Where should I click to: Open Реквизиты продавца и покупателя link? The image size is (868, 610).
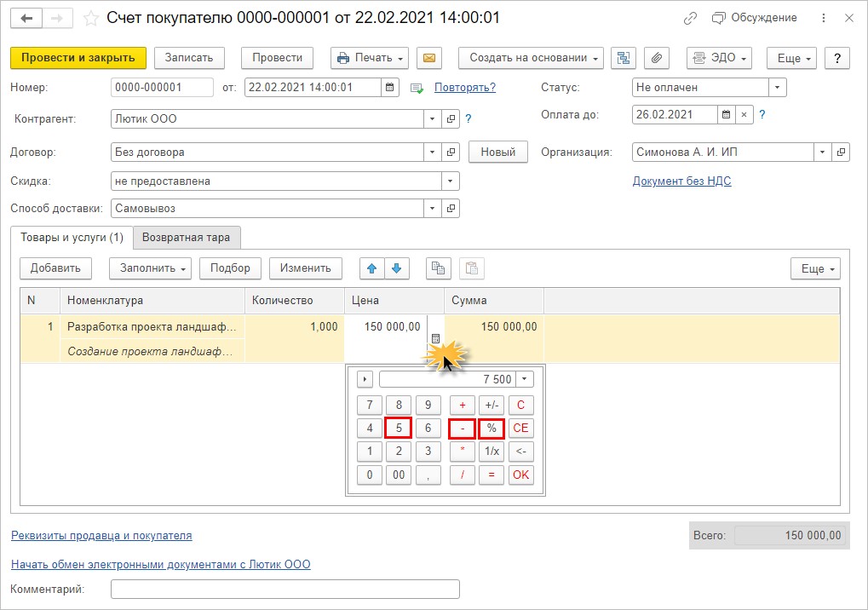click(x=101, y=536)
